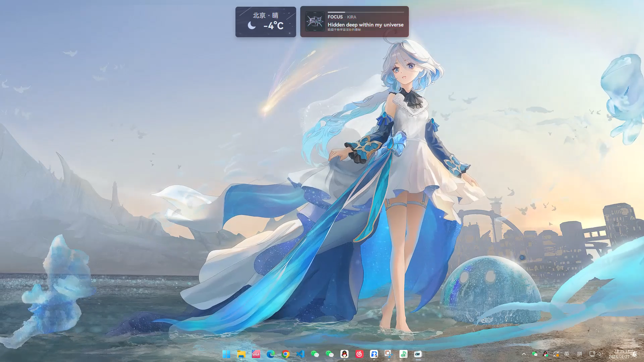Mute the system volume via the speaker icon
The height and width of the screenshot is (362, 644).
coord(599,354)
